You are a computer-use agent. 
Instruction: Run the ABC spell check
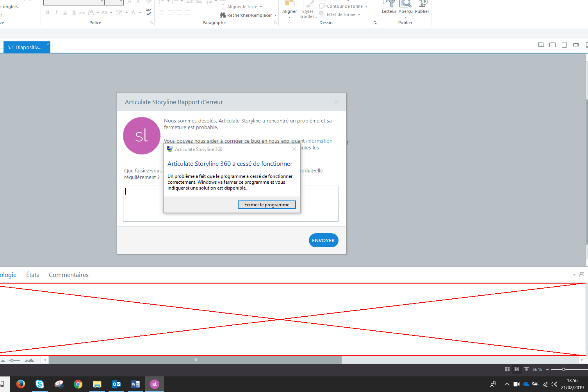coord(149,12)
